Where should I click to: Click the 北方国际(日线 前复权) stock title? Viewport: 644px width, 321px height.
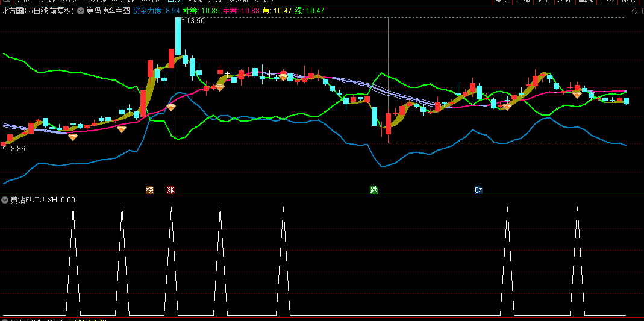[x=39, y=11]
